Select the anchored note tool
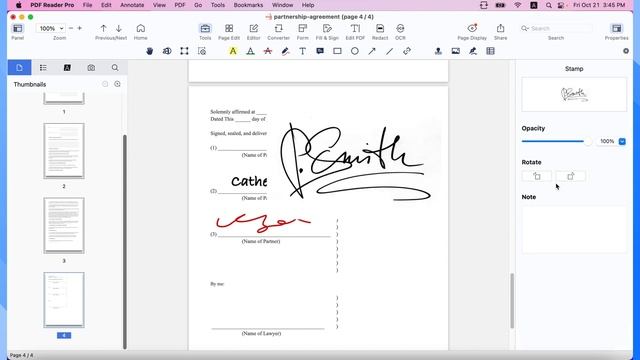Viewport: 640px width, 360px height. [320, 51]
